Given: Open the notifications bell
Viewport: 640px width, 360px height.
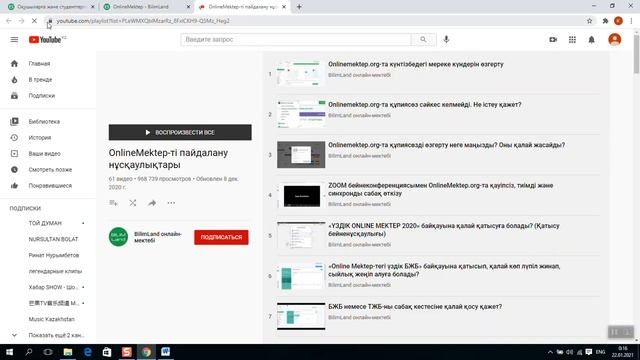Looking at the screenshot, I should coord(591,40).
